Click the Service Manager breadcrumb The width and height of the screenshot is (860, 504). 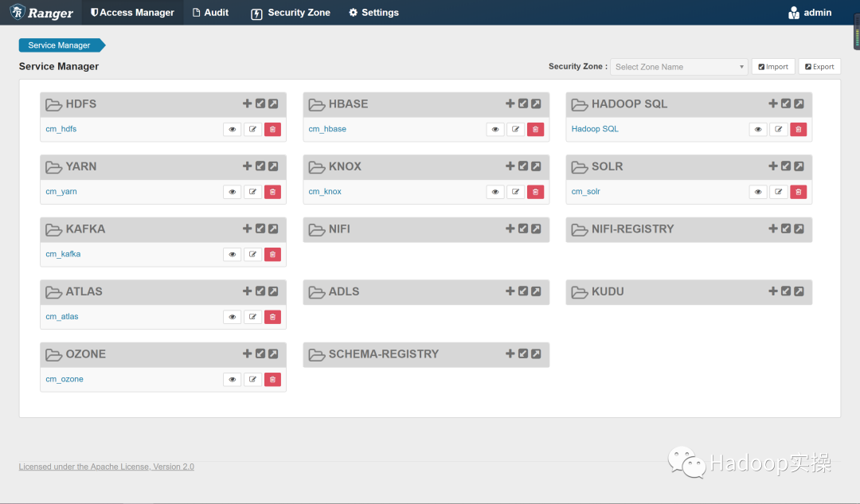click(x=59, y=45)
